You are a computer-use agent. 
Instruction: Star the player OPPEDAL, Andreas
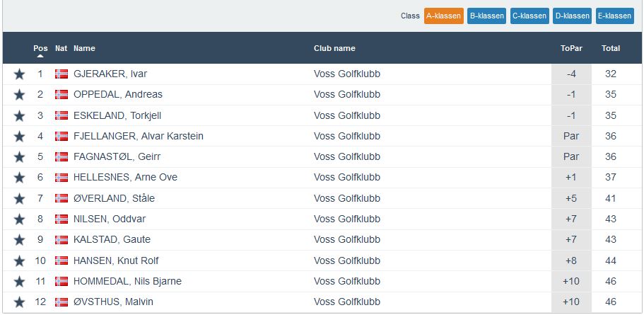tap(19, 95)
